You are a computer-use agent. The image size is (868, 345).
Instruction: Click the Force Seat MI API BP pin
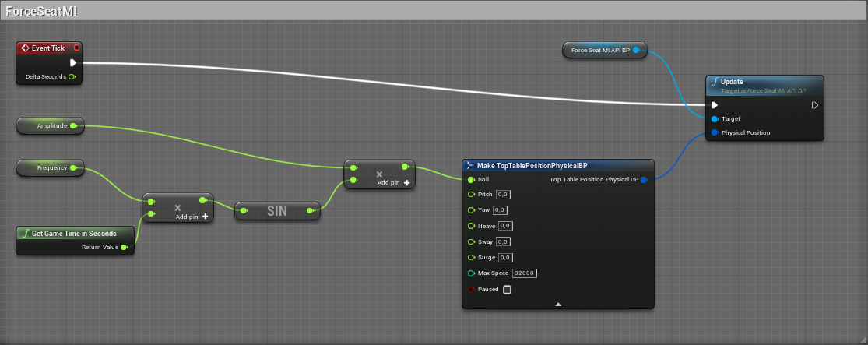636,50
